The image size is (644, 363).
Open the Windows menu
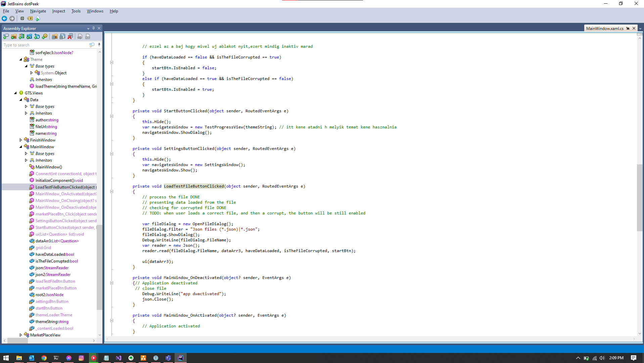tap(95, 11)
